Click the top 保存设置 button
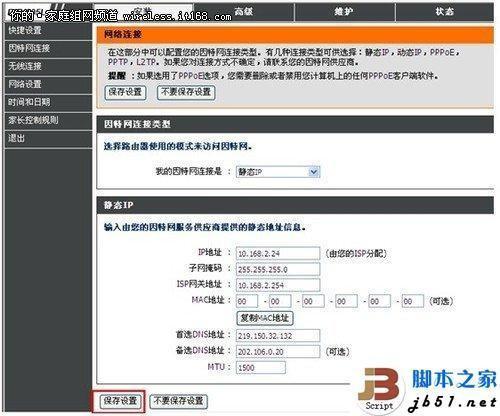The height and width of the screenshot is (416, 500). [126, 92]
